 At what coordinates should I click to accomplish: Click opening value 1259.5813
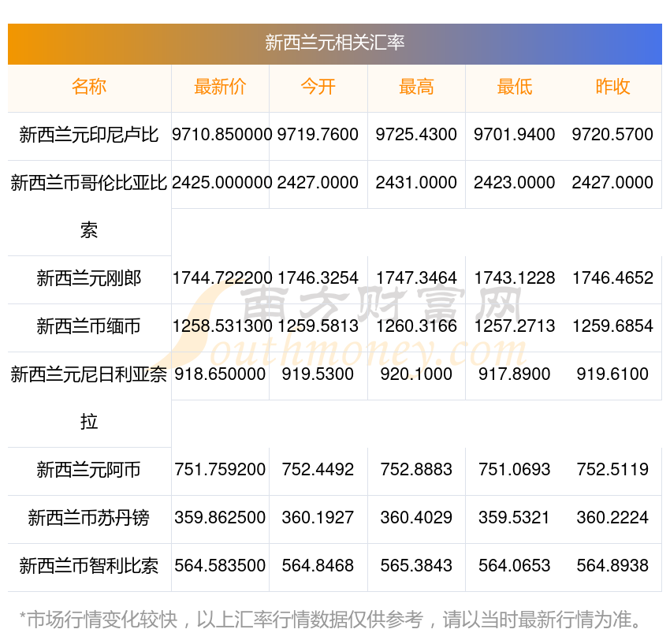[x=318, y=326]
